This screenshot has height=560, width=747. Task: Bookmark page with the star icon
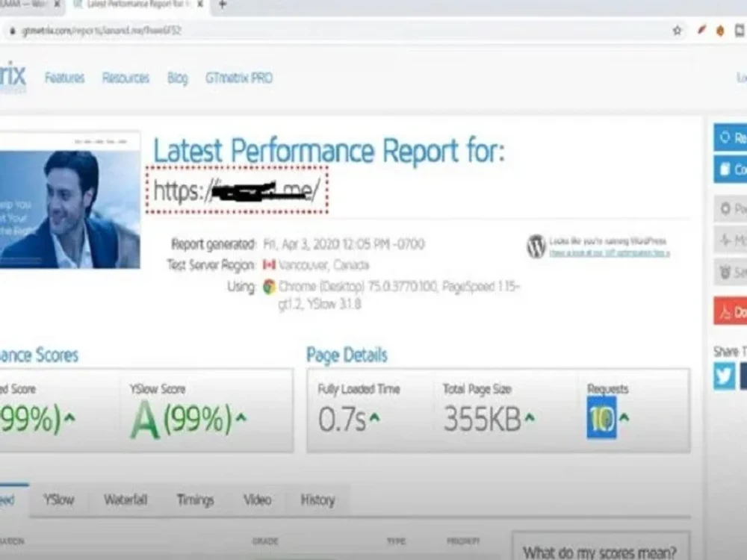point(677,31)
